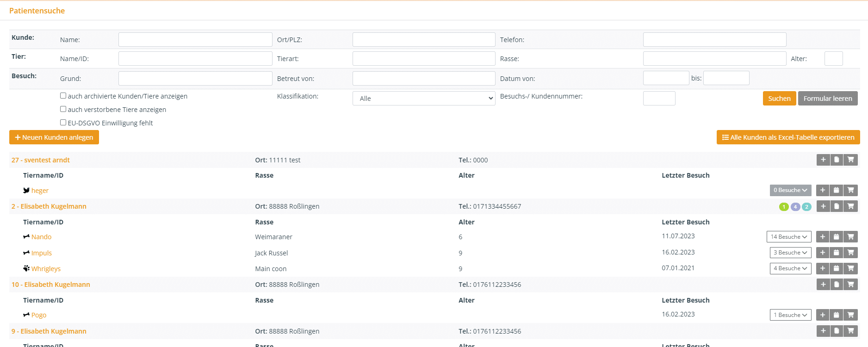Screen dimensions: 868x347
Task: Click 'Neuen Kunden anlegen' button
Action: [54, 137]
